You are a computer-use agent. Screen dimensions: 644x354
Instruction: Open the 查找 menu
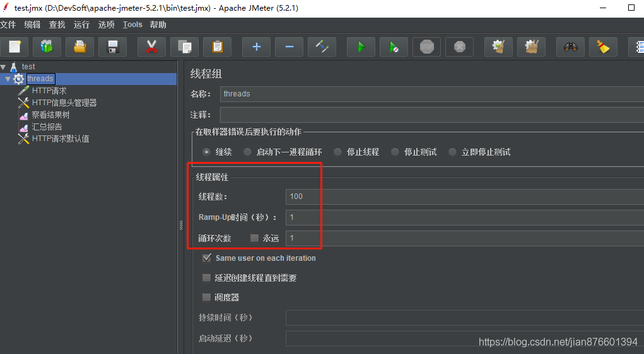[x=57, y=25]
